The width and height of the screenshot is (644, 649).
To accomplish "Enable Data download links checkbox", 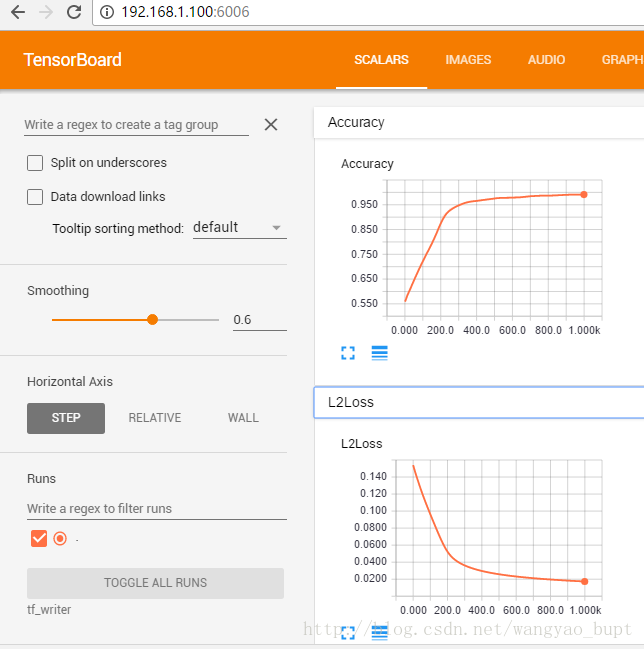I will [x=35, y=197].
